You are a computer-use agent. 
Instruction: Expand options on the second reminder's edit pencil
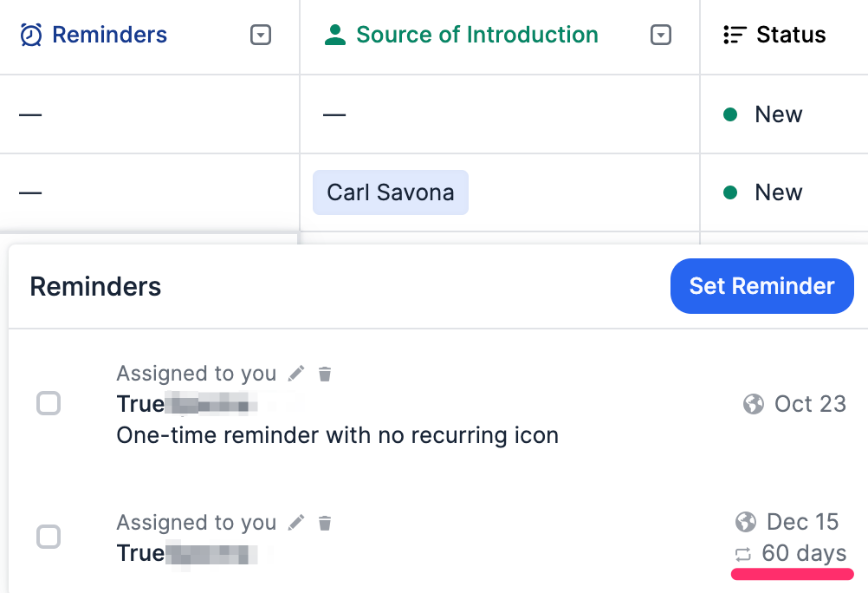coord(295,522)
